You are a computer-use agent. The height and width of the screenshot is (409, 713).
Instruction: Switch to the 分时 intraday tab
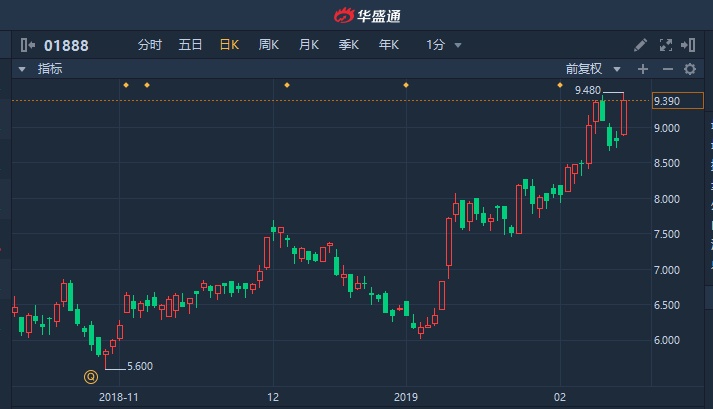[x=150, y=45]
